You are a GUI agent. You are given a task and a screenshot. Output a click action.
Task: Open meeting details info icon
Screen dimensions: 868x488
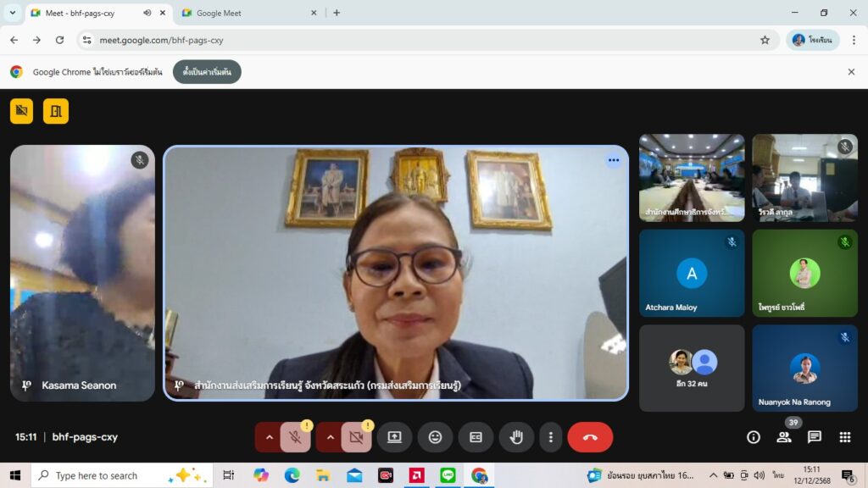coord(753,437)
